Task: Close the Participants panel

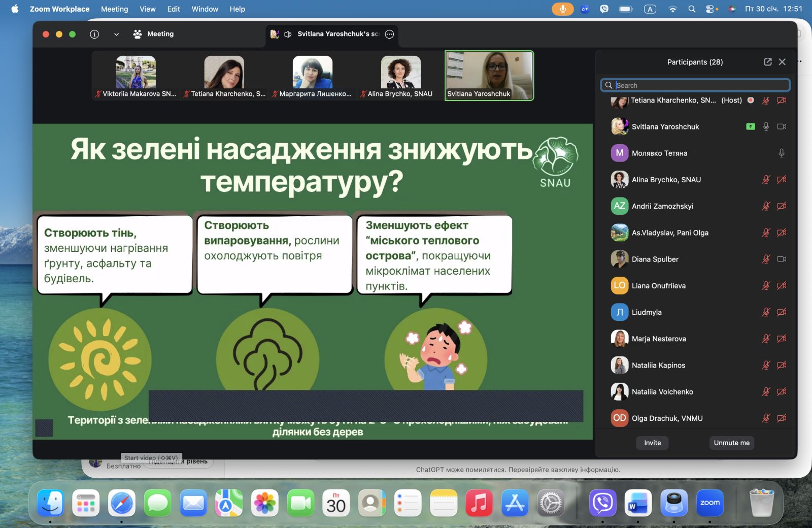Action: [782, 62]
